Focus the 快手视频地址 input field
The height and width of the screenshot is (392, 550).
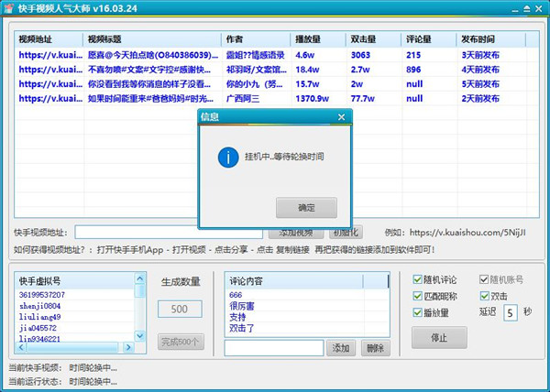169,233
